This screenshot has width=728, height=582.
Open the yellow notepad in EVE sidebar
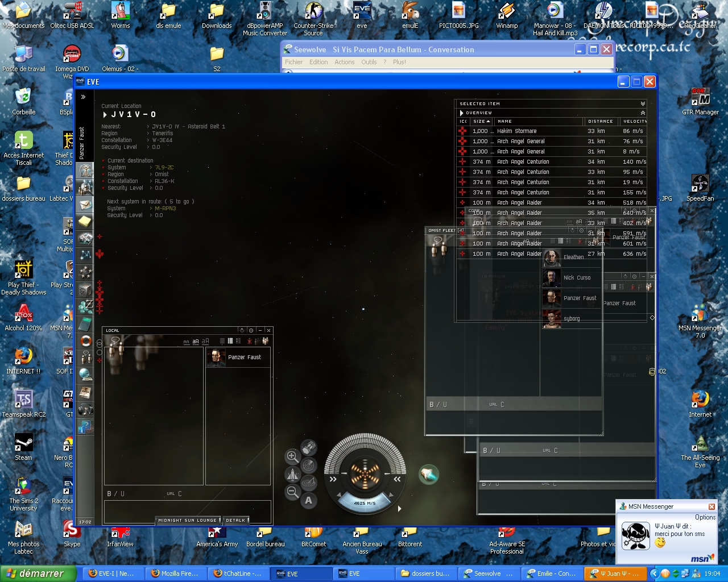tap(86, 221)
